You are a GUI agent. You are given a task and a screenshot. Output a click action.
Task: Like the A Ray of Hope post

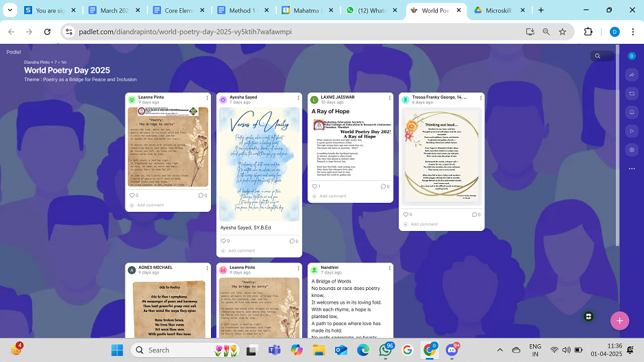pos(314,186)
